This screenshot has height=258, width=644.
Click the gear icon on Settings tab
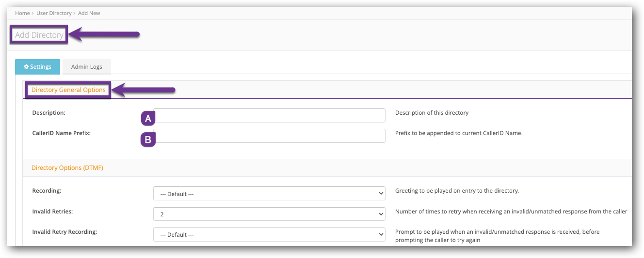click(x=26, y=67)
